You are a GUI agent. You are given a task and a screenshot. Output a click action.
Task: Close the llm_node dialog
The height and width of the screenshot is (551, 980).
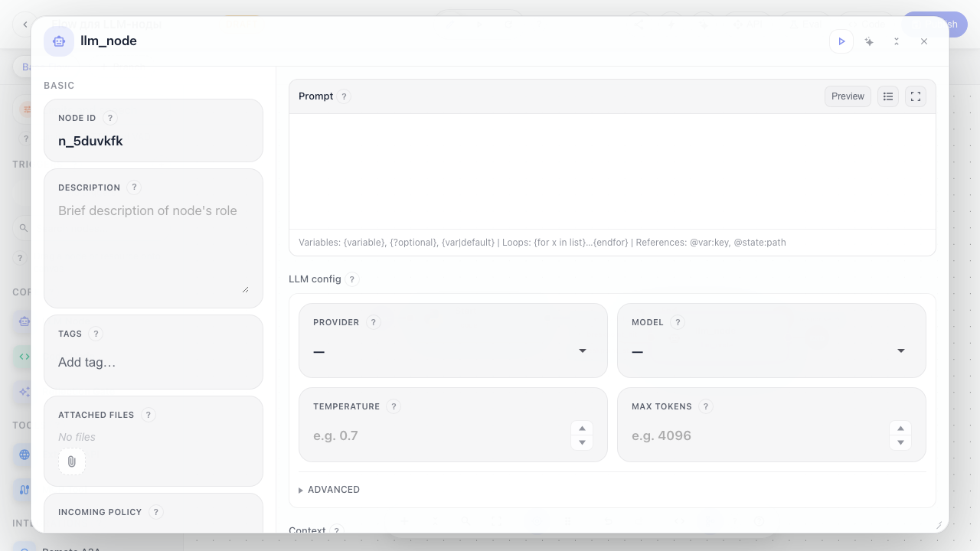pyautogui.click(x=924, y=41)
